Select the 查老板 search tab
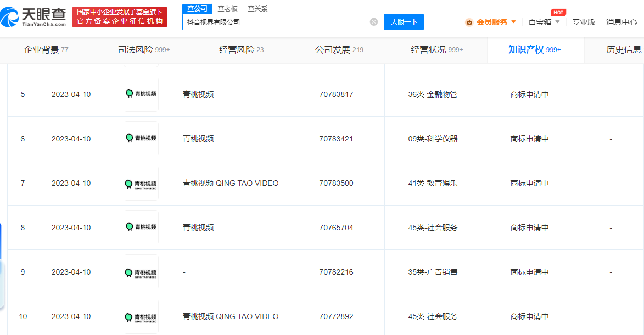This screenshot has height=335, width=644. pos(227,9)
